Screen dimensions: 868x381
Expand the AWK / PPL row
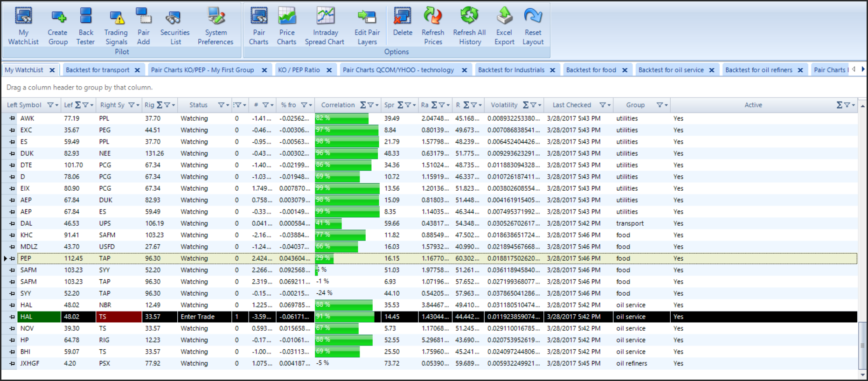pyautogui.click(x=12, y=118)
